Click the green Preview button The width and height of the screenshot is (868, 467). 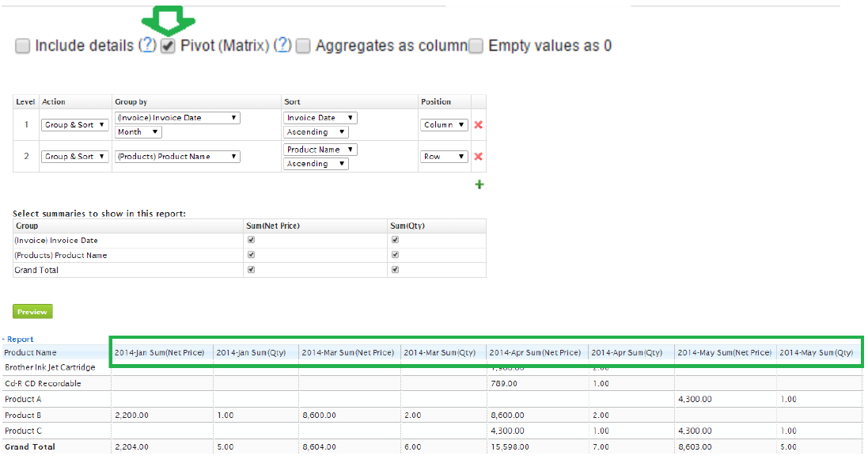click(32, 312)
